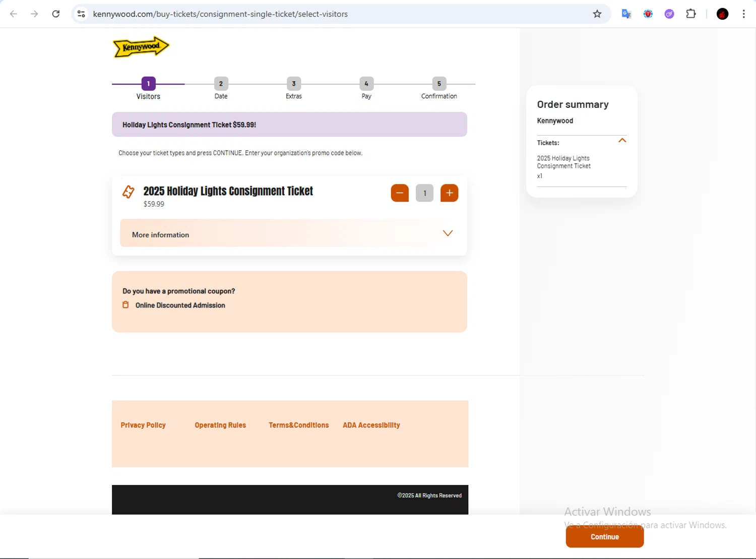
Task: Open the Terms&Conditions link
Action: tap(299, 425)
